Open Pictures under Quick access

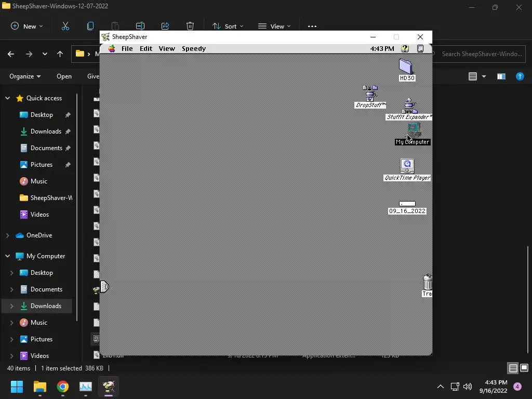(x=42, y=165)
